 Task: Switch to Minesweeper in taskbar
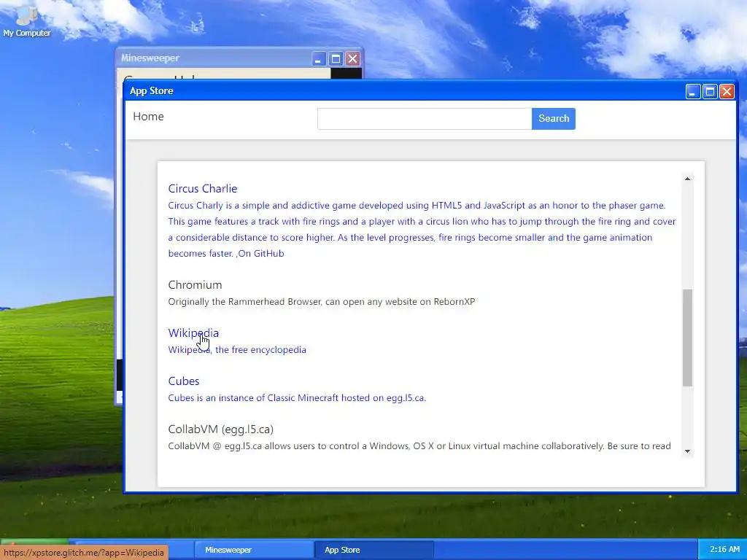254,550
